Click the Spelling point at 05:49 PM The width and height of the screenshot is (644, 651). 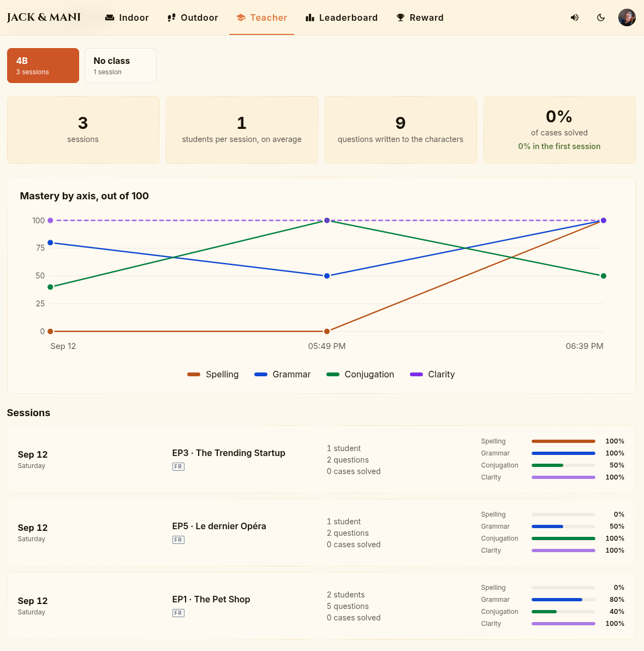pyautogui.click(x=327, y=332)
